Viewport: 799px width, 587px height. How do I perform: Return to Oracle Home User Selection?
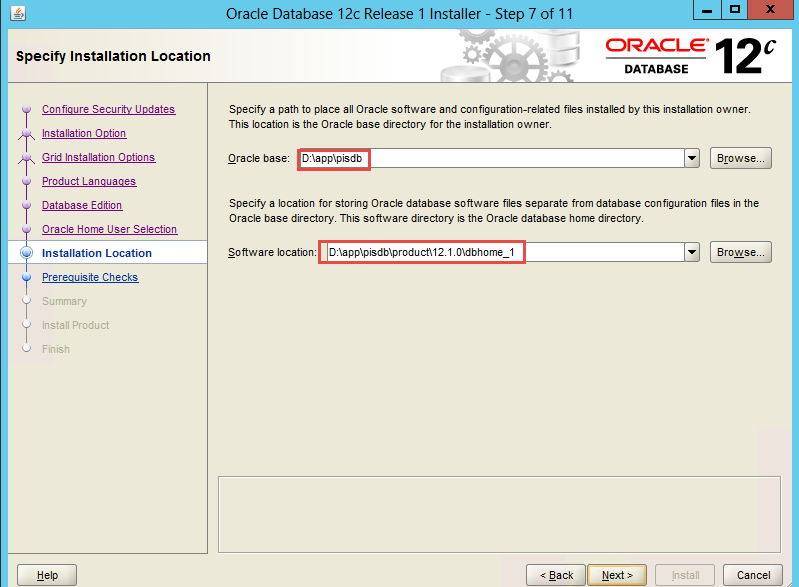(109, 229)
